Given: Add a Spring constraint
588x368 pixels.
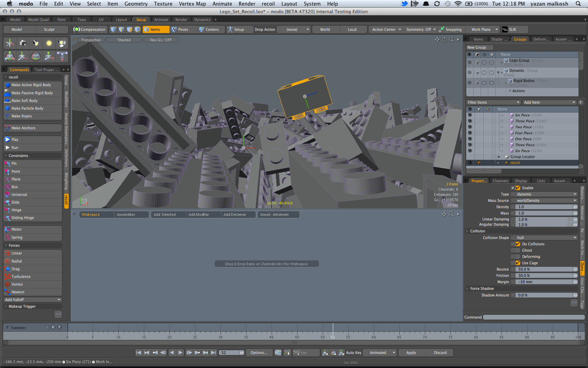Looking at the screenshot, I should click(33, 237).
